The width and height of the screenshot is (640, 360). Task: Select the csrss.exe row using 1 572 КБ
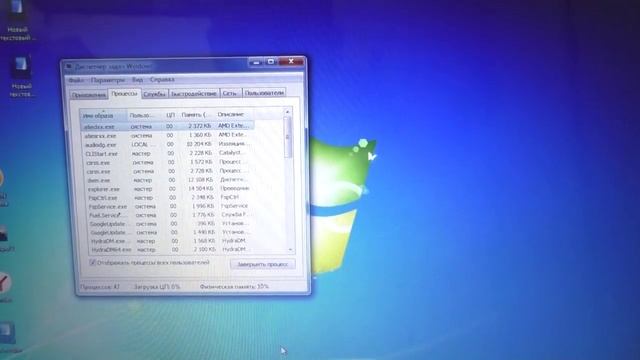[169, 162]
